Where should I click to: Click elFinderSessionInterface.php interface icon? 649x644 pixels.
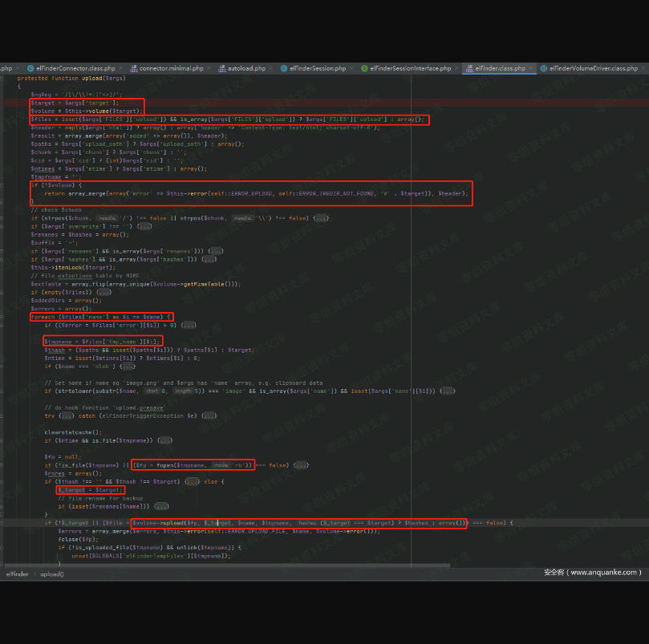coord(364,69)
